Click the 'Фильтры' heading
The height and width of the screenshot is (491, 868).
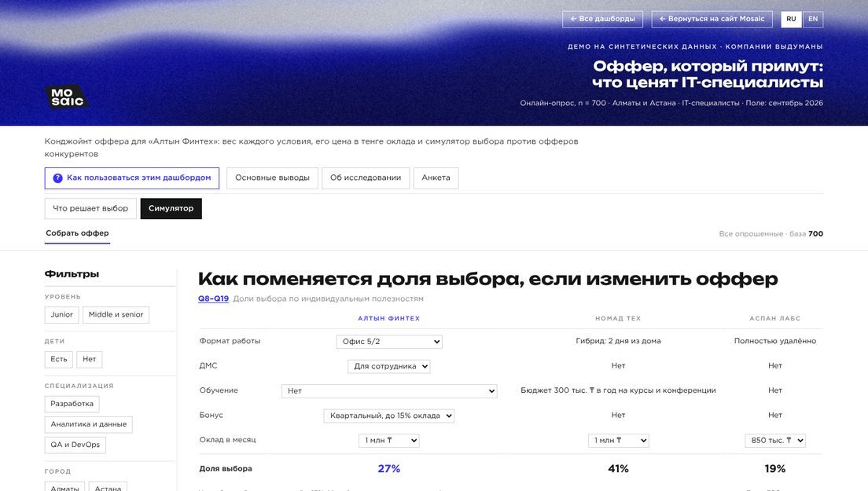point(72,274)
